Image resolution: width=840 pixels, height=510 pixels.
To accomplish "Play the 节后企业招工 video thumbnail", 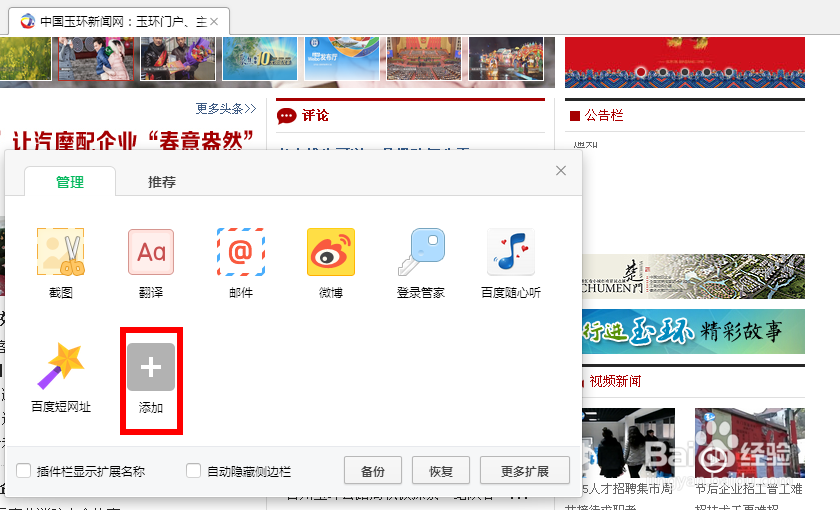I will (749, 442).
